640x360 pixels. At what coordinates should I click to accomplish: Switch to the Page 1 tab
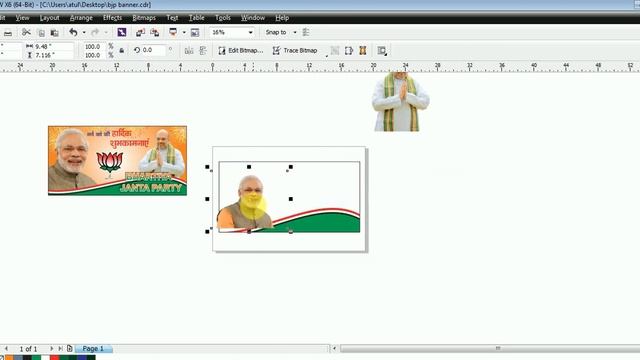point(93,349)
